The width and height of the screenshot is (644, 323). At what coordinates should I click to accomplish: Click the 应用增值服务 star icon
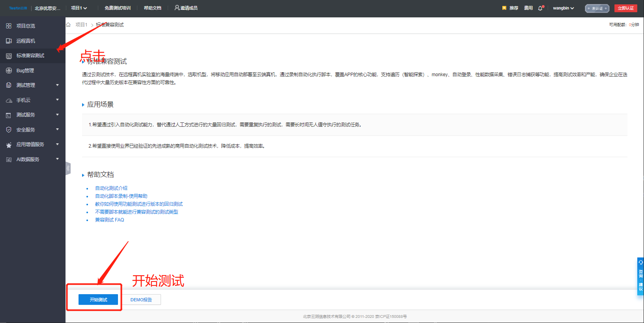point(9,145)
